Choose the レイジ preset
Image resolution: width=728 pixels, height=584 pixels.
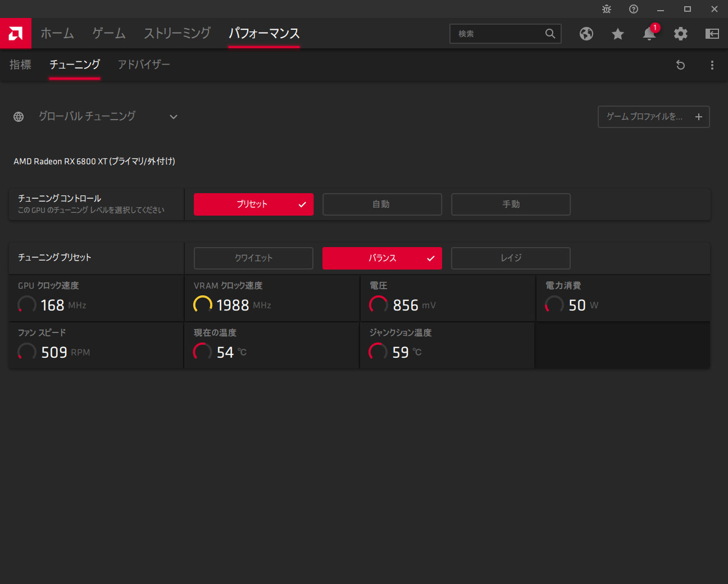coord(511,258)
